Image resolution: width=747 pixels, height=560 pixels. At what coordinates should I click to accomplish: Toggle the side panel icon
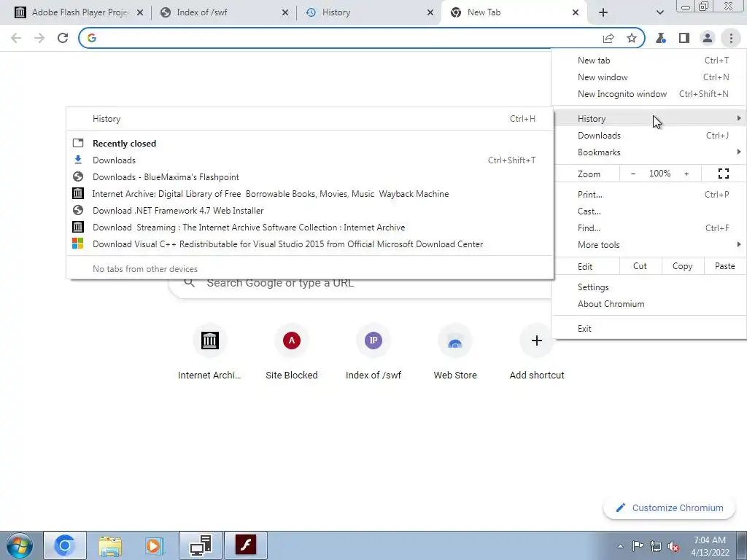click(x=684, y=38)
